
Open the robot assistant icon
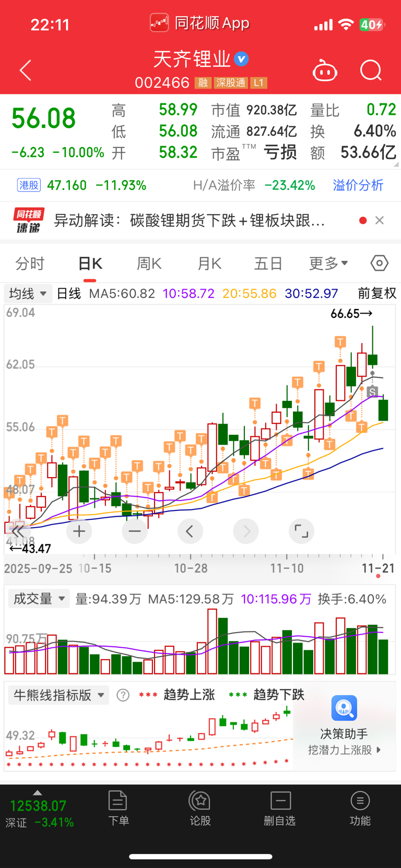325,71
